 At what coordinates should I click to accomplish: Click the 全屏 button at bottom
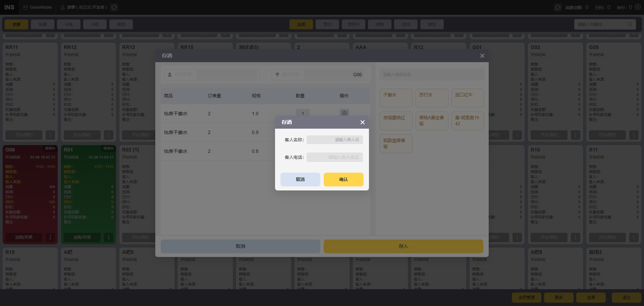591,298
